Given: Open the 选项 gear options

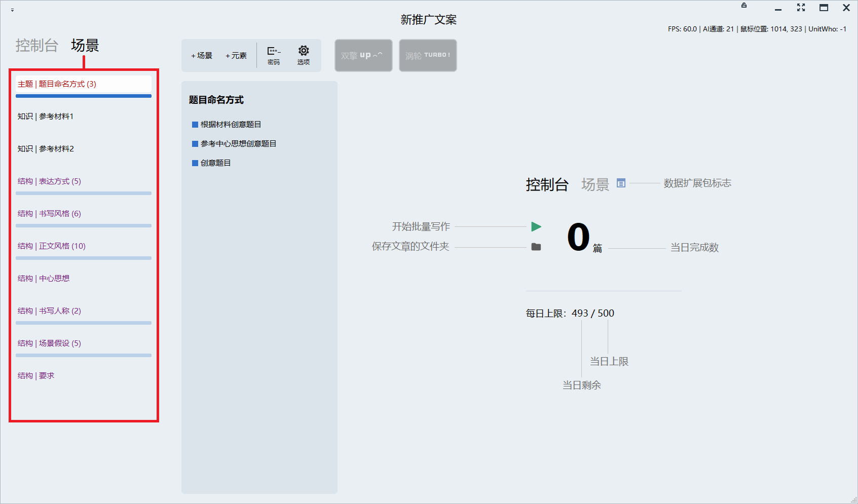Looking at the screenshot, I should pyautogui.click(x=303, y=55).
